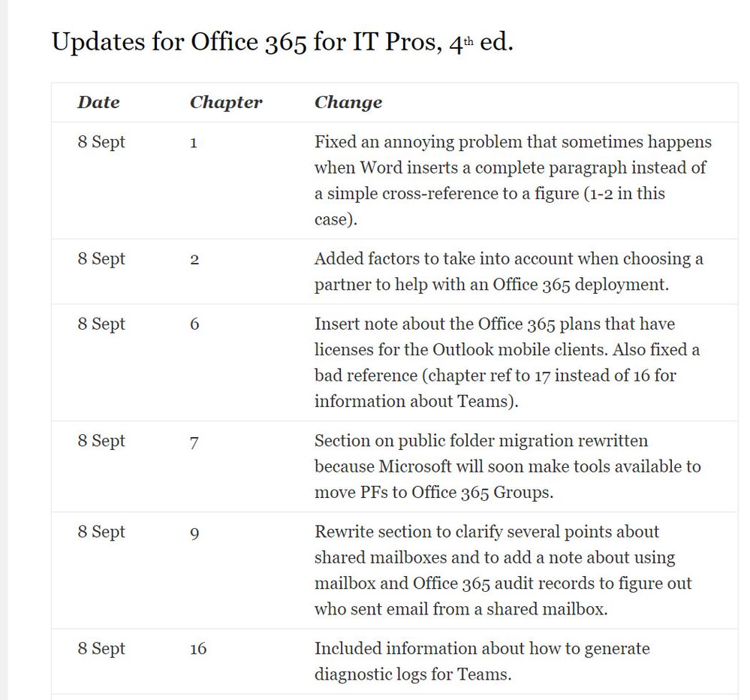750x700 pixels.
Task: Select the 8 Sept date in the chapter 9 row
Action: (101, 532)
